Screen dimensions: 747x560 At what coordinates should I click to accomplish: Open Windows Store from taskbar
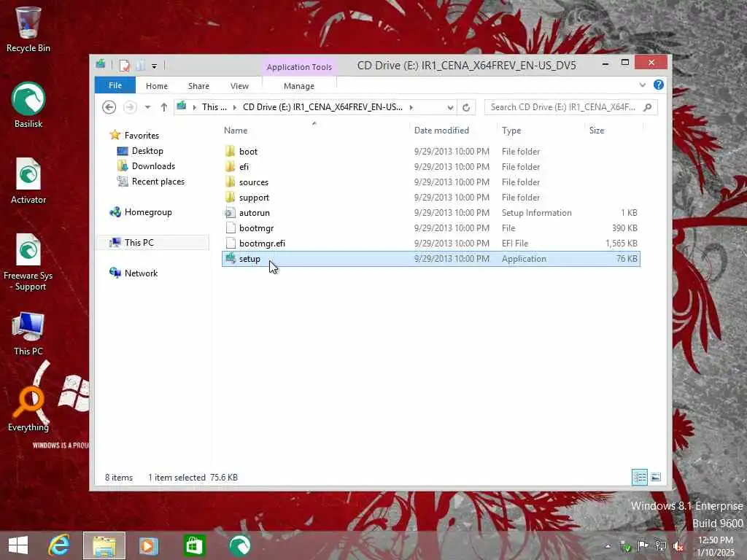[194, 545]
